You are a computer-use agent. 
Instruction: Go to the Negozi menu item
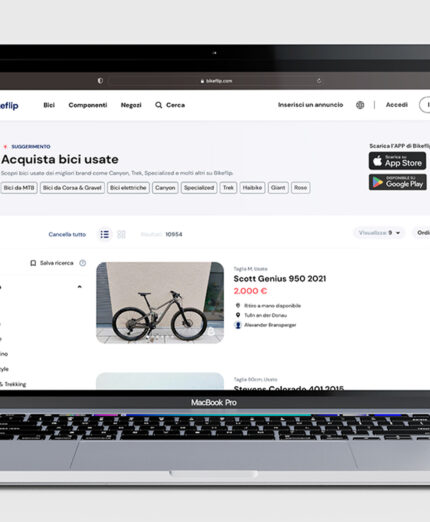pyautogui.click(x=131, y=105)
